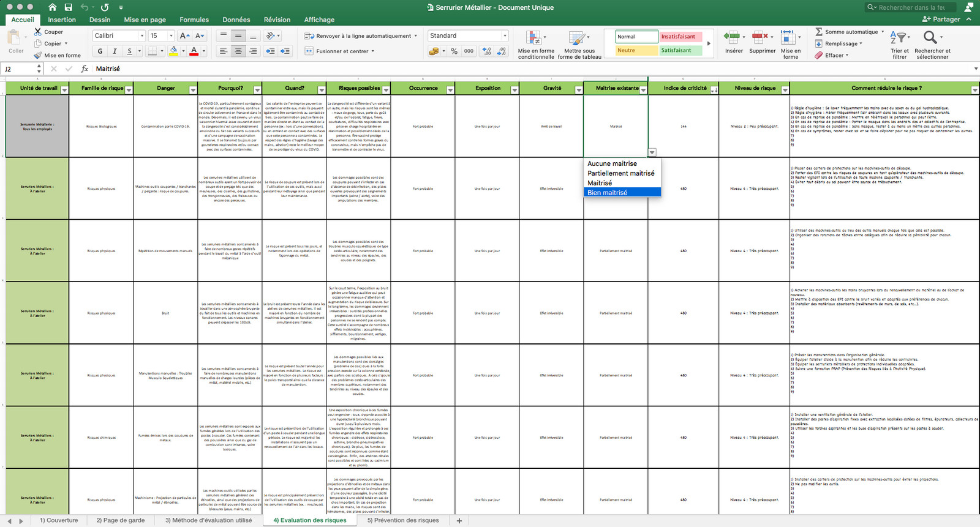The image size is (980, 527).
Task: Open Rechercher et sélectionner magnifier
Action: 930,37
